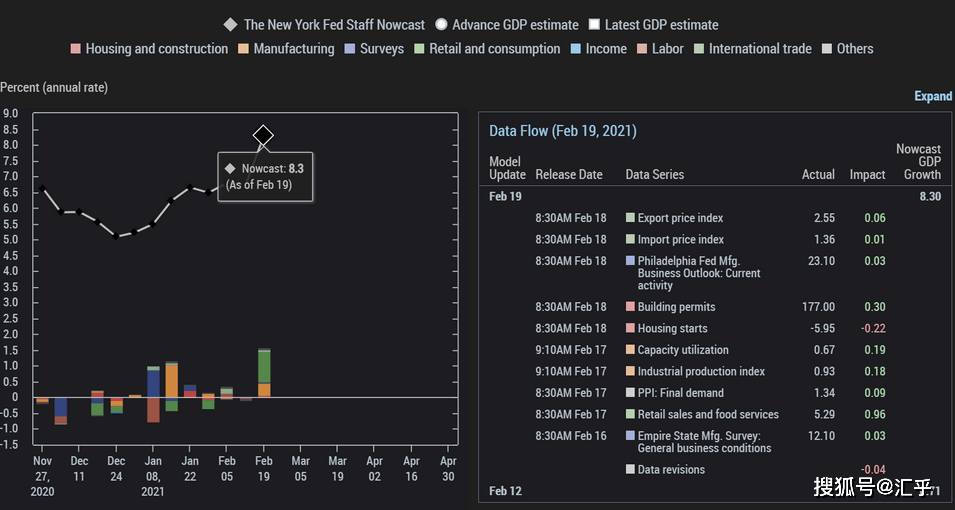Click the Retail sales and food services row
Viewport: 955px width, 510px height.
715,414
